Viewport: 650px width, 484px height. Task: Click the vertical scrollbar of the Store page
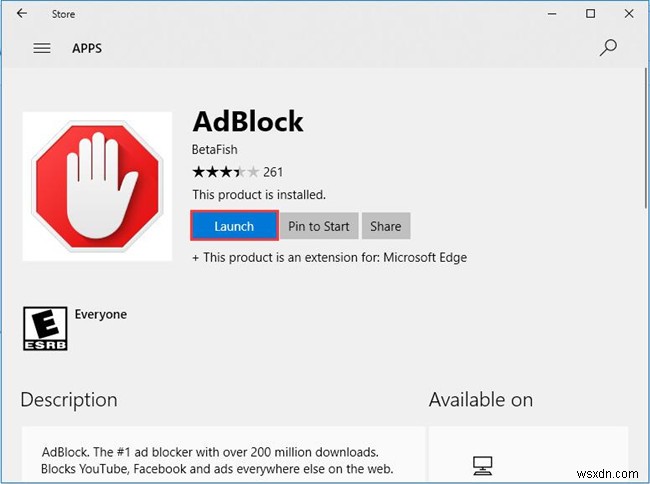(x=647, y=139)
